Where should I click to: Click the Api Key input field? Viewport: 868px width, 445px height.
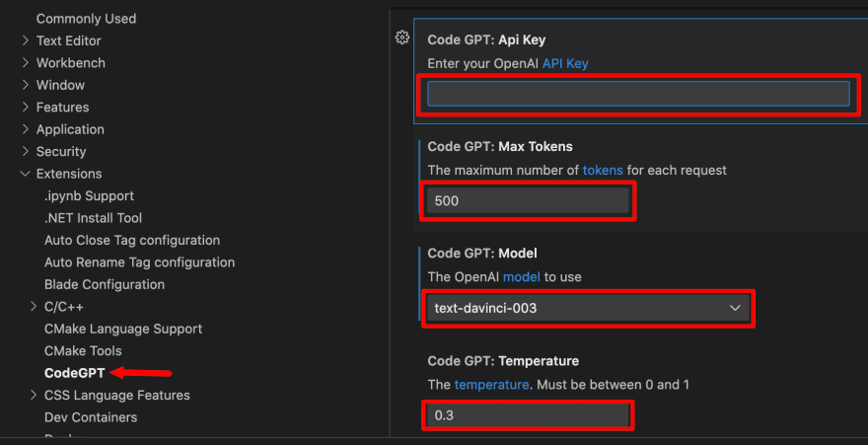(x=638, y=94)
